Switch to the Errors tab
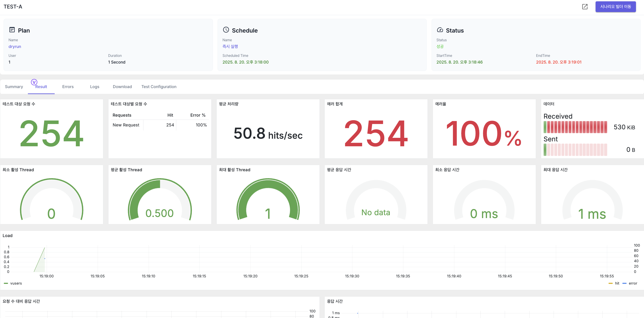 pos(68,87)
